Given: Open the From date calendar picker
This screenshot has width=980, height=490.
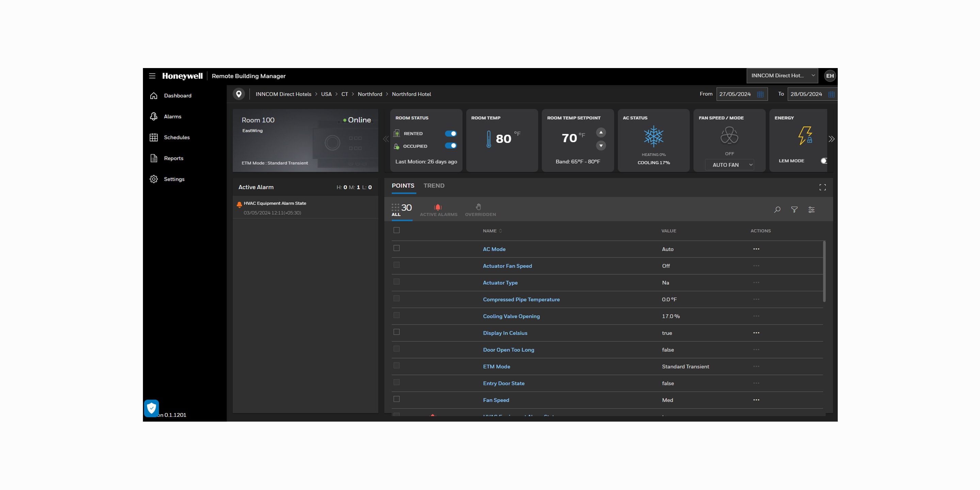Looking at the screenshot, I should 760,94.
